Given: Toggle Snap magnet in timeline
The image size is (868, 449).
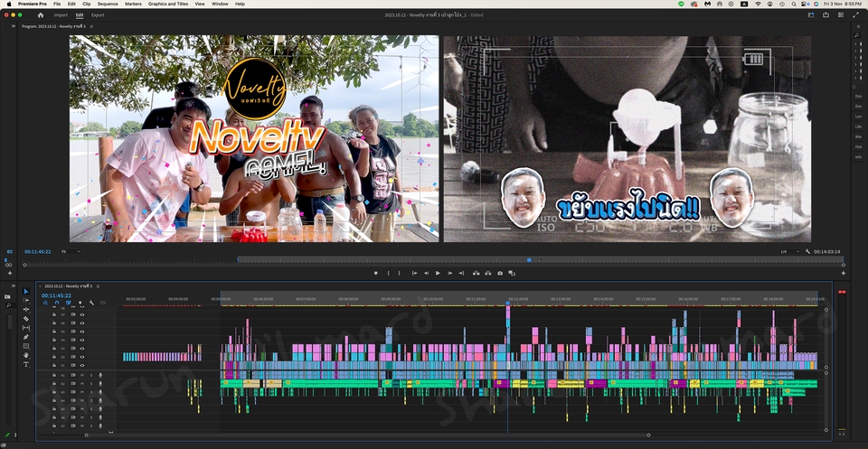Looking at the screenshot, I should 56,303.
